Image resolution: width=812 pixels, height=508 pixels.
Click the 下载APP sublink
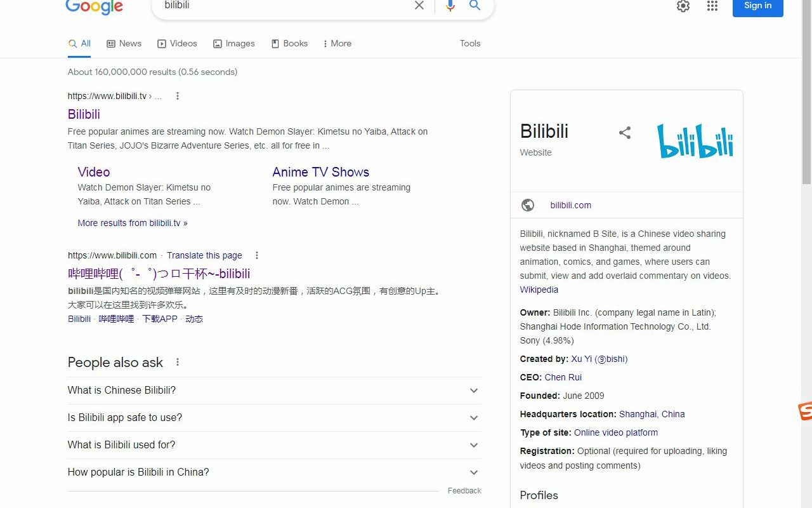tap(160, 319)
